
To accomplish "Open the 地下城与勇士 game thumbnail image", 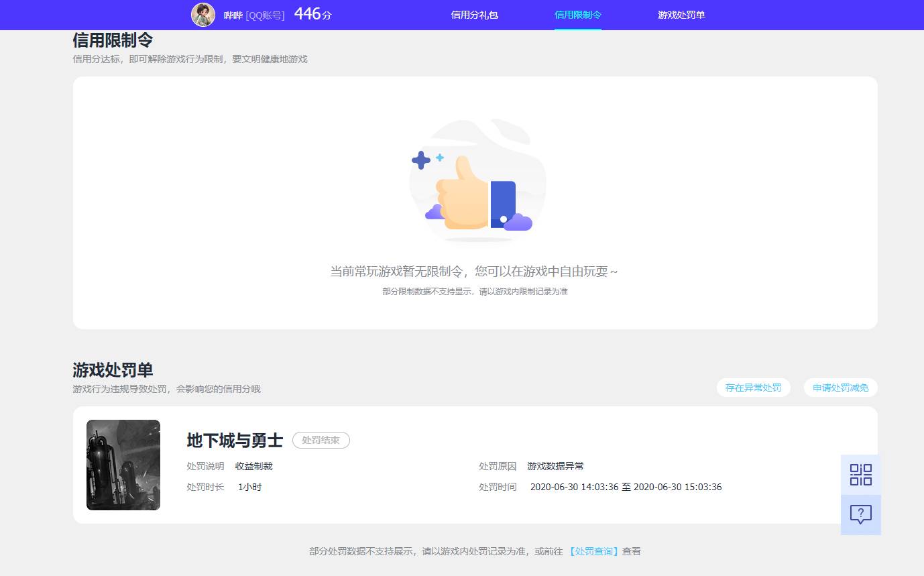I will [x=123, y=465].
